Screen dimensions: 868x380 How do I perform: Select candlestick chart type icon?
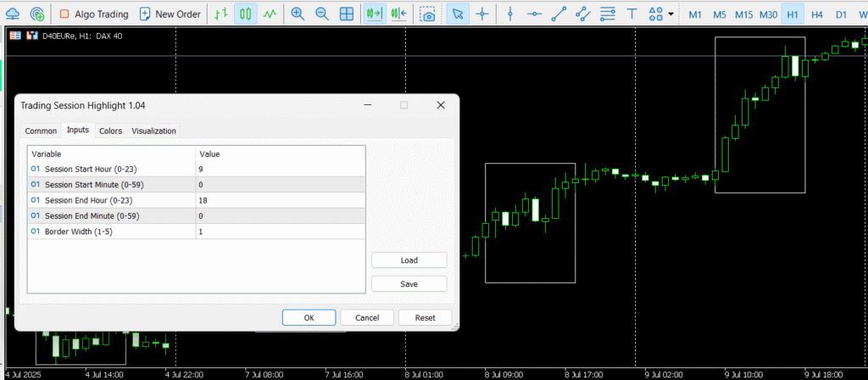[245, 14]
